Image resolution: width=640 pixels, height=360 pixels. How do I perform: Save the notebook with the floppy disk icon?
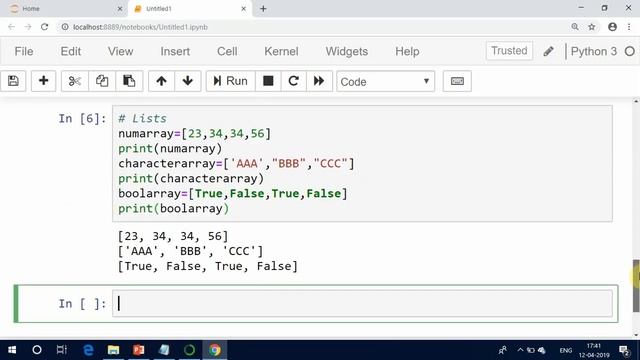pyautogui.click(x=13, y=81)
